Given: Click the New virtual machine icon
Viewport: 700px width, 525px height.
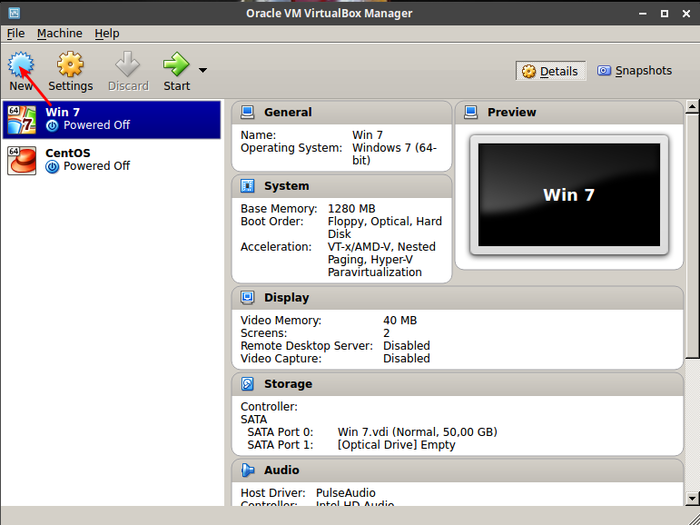Looking at the screenshot, I should click(21, 64).
